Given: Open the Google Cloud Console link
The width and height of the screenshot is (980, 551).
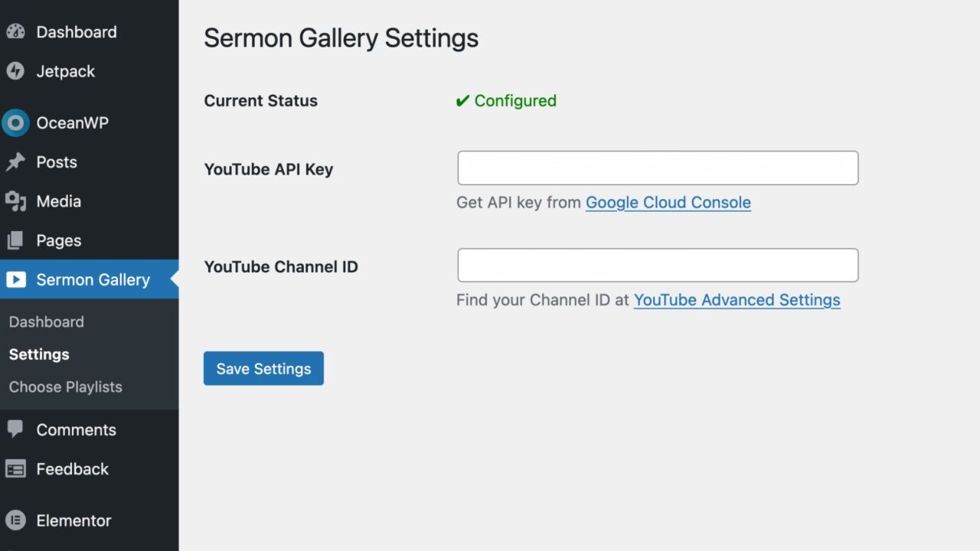Looking at the screenshot, I should tap(668, 203).
